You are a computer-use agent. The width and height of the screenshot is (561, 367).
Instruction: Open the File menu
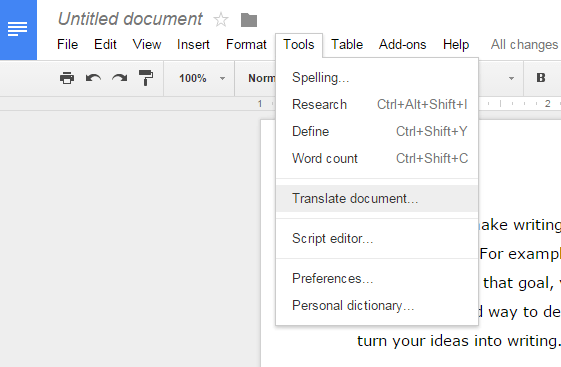[x=67, y=45]
